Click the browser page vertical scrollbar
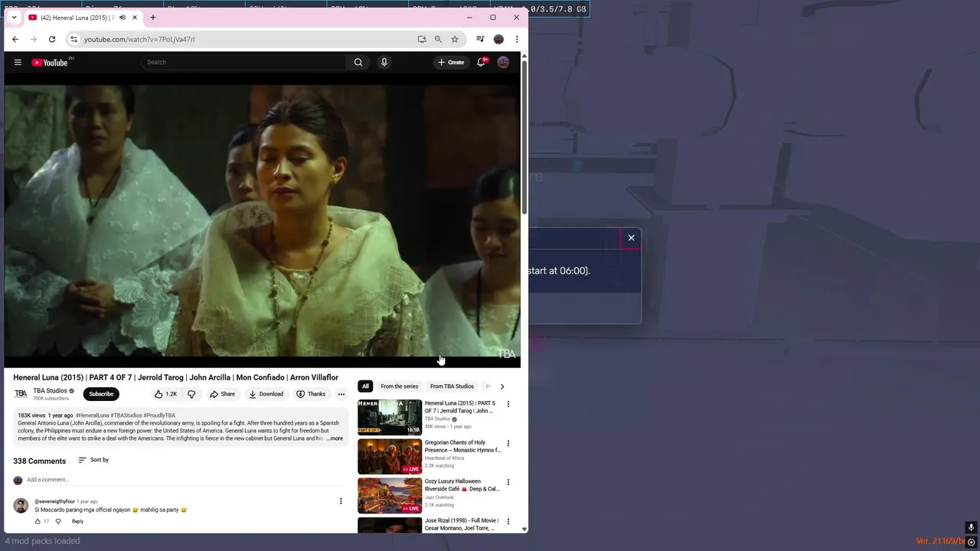 [x=524, y=138]
